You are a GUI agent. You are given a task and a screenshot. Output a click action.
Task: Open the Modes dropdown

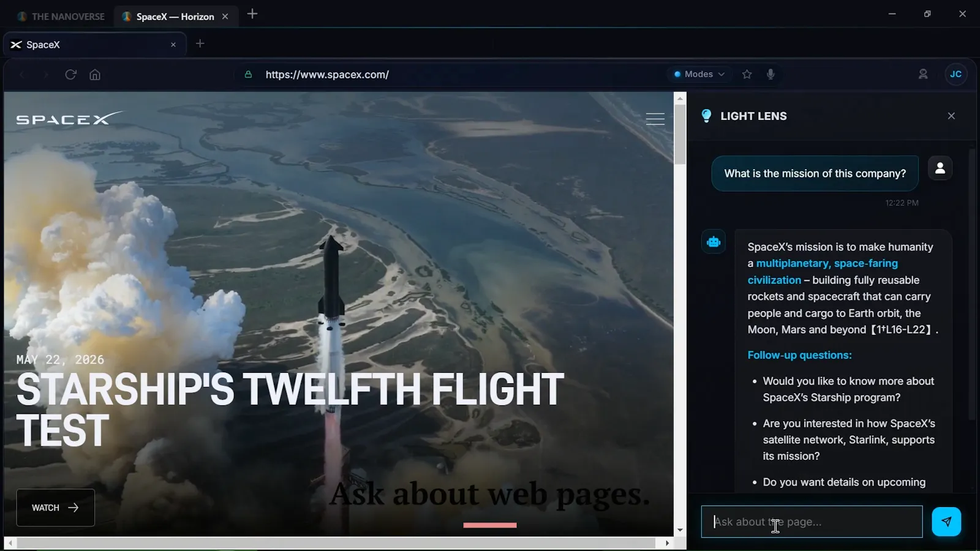(x=699, y=74)
